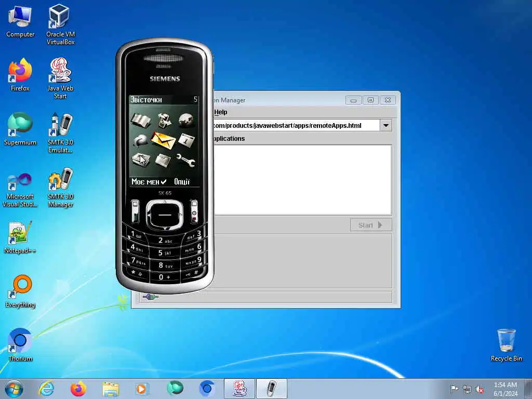Launch Internet Explorer from taskbar
The height and width of the screenshot is (399, 532).
[x=46, y=389]
